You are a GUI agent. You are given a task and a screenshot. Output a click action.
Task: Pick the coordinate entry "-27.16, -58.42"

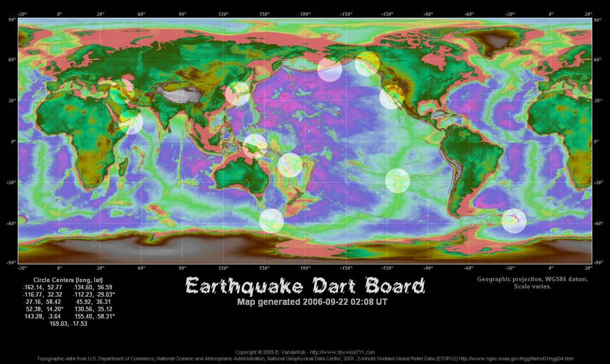tap(42, 302)
